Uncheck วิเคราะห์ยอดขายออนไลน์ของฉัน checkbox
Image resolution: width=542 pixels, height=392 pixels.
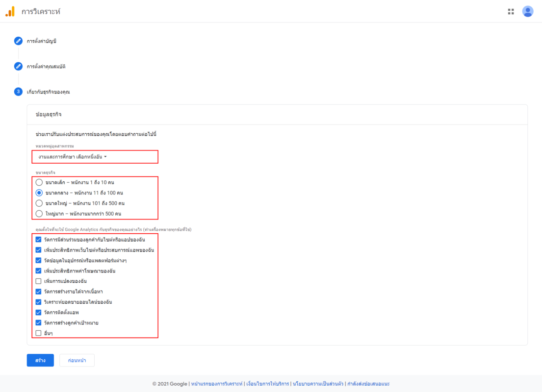pyautogui.click(x=39, y=302)
